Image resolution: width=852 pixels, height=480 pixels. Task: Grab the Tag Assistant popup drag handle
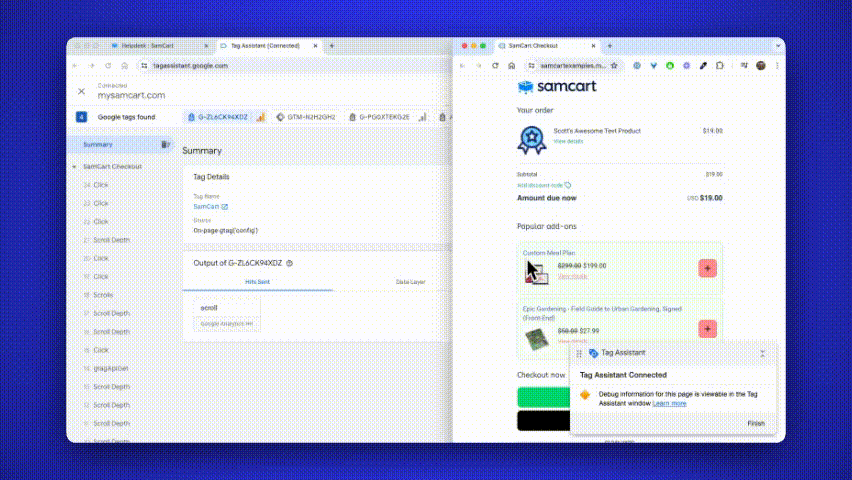[579, 353]
